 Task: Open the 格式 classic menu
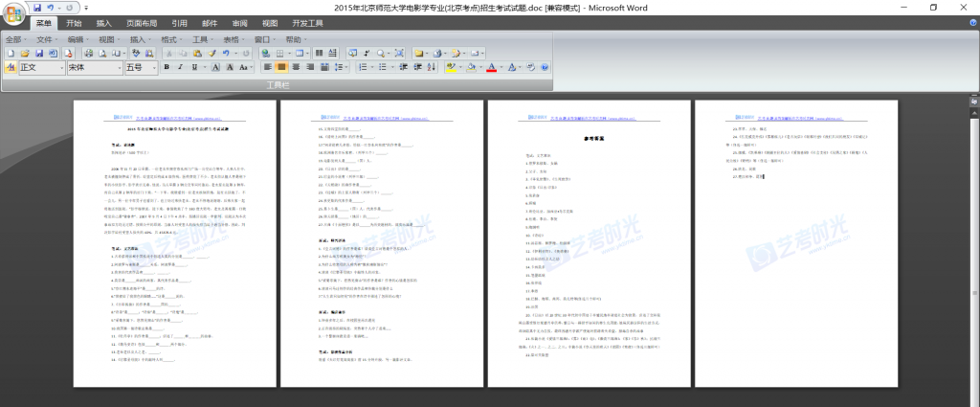pyautogui.click(x=172, y=39)
